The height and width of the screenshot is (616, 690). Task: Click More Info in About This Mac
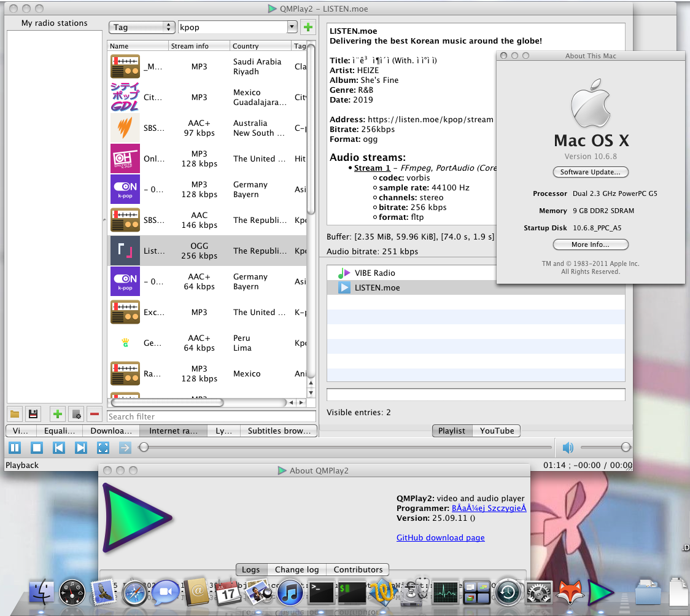(x=591, y=244)
